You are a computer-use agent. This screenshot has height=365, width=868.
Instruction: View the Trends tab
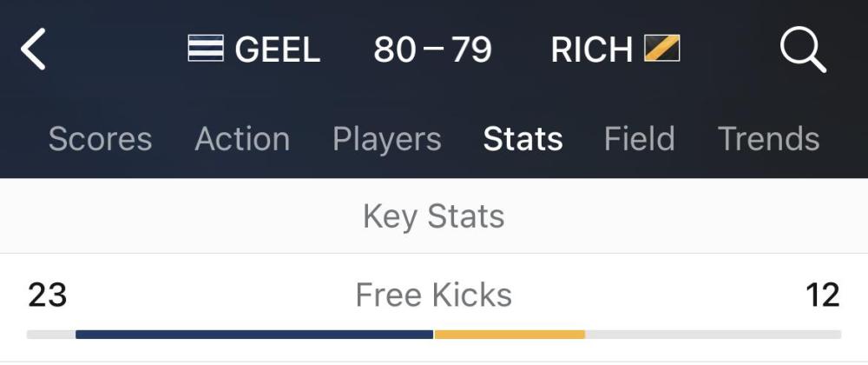[768, 138]
